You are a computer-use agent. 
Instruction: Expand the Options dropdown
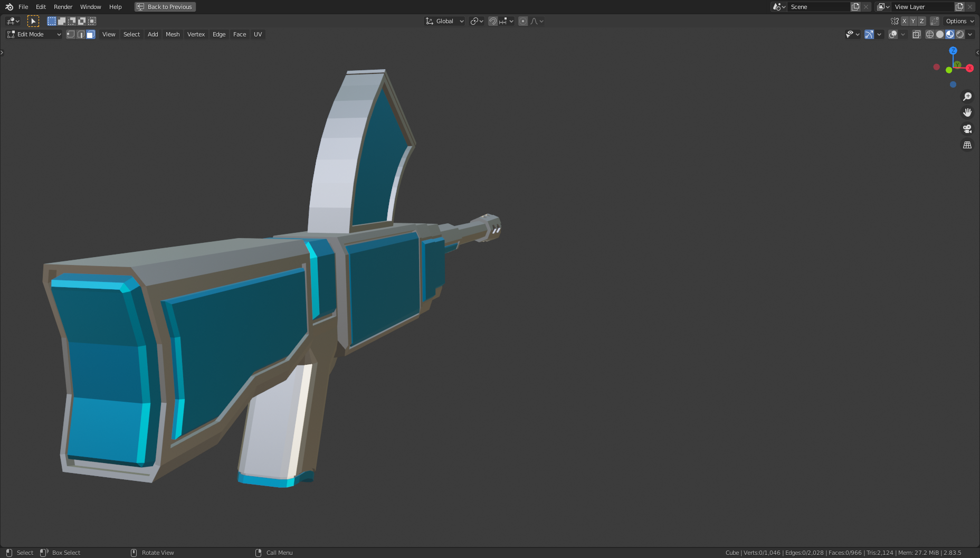coord(959,21)
